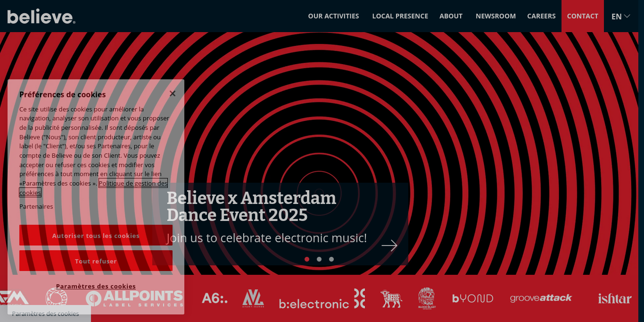Image resolution: width=644 pixels, height=322 pixels.
Task: Open Paramètres des cookies settings
Action: tap(95, 286)
